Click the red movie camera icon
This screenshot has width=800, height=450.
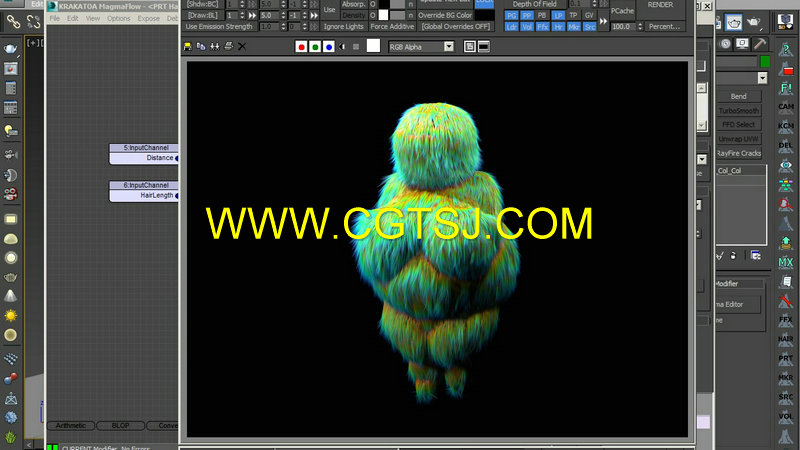(x=11, y=194)
